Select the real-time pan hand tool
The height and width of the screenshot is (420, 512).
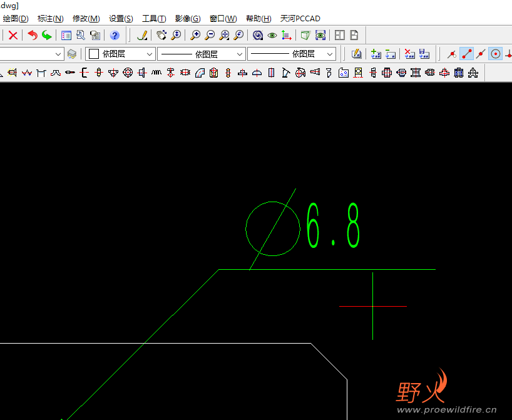pos(161,36)
